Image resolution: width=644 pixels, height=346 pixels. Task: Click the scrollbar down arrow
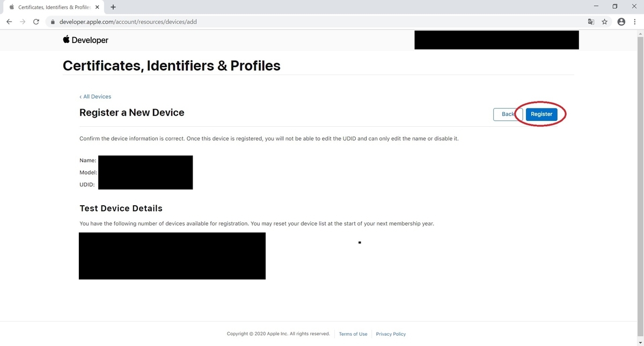[640, 342]
